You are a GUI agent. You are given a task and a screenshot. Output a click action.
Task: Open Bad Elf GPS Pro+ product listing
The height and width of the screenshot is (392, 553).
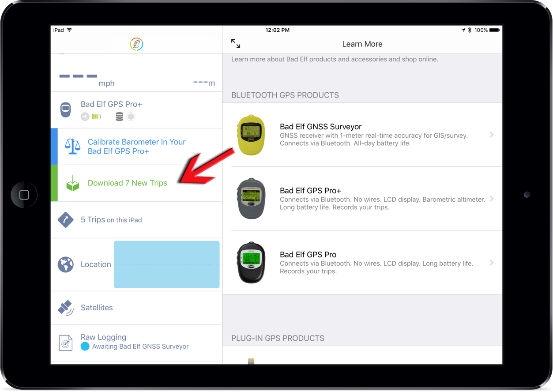[362, 199]
